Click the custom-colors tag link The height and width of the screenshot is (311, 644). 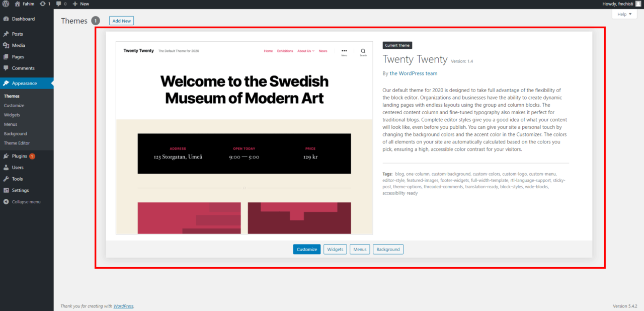[x=486, y=174]
